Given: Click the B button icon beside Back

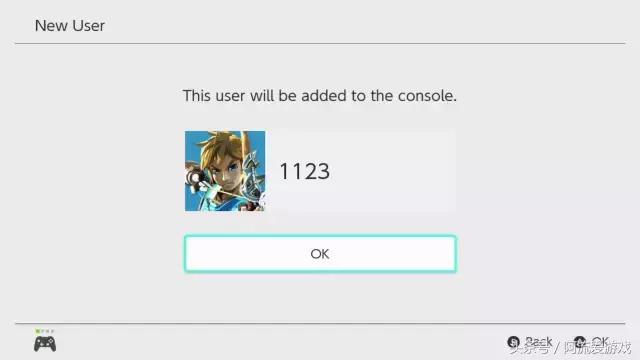Looking at the screenshot, I should coord(513,342).
